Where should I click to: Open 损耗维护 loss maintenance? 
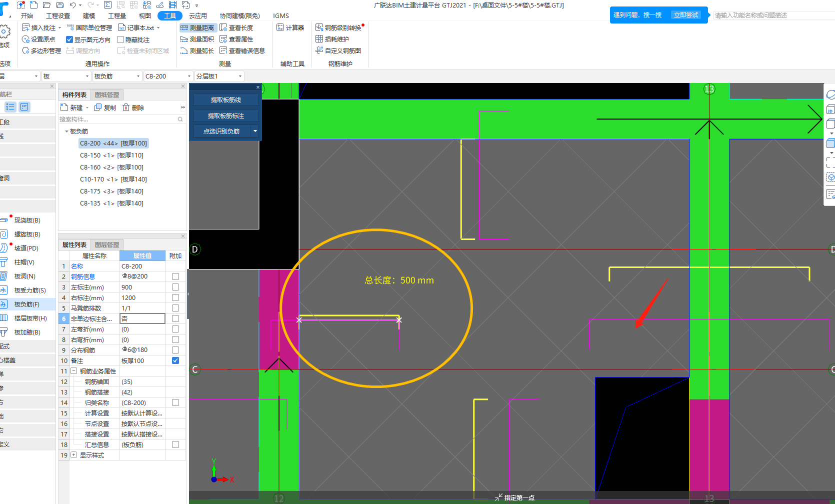(332, 39)
